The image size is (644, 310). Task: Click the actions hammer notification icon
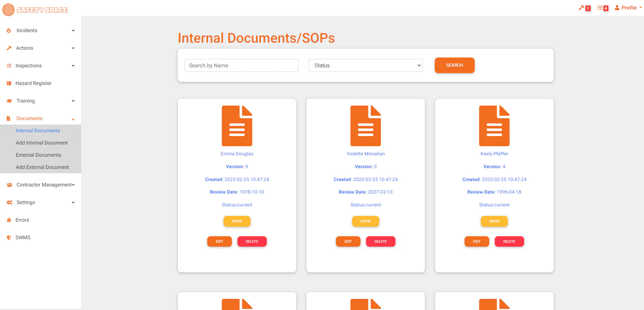coord(581,7)
